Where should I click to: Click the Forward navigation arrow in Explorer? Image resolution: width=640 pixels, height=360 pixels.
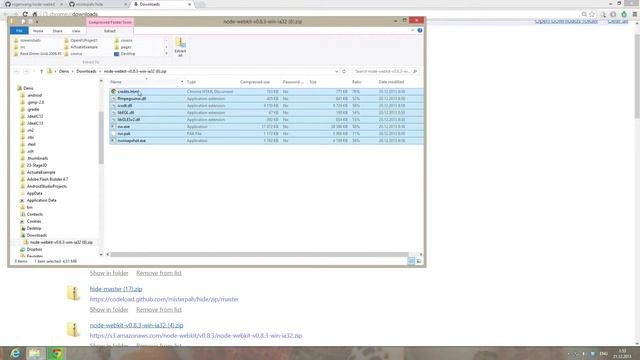coord(26,71)
